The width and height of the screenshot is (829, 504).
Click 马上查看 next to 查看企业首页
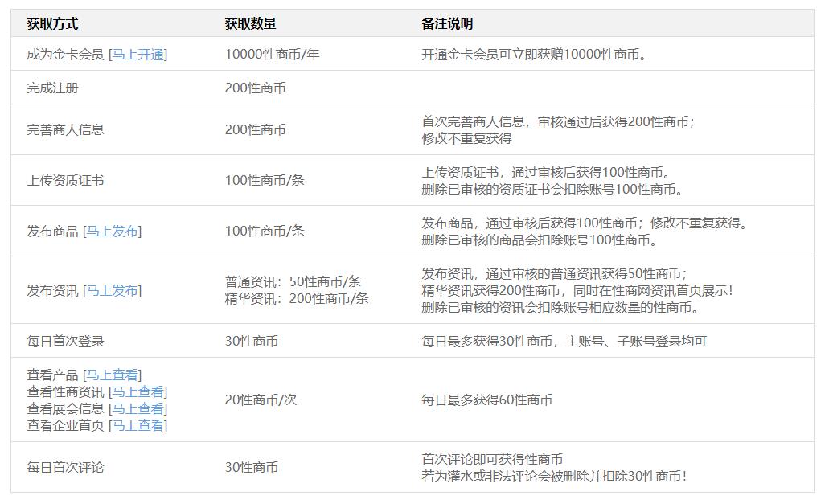137,426
